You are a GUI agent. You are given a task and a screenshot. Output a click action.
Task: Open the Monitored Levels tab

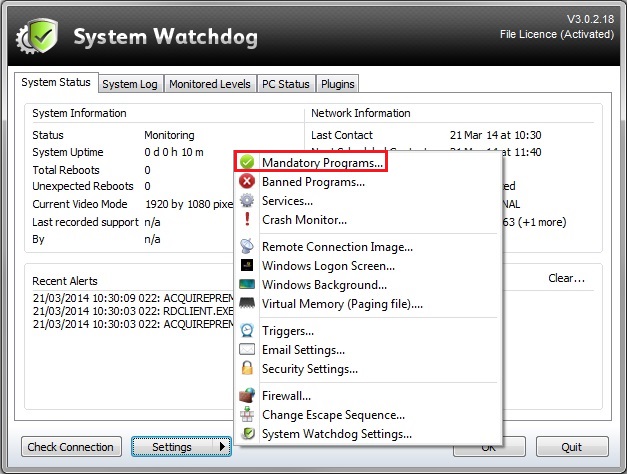[x=210, y=84]
